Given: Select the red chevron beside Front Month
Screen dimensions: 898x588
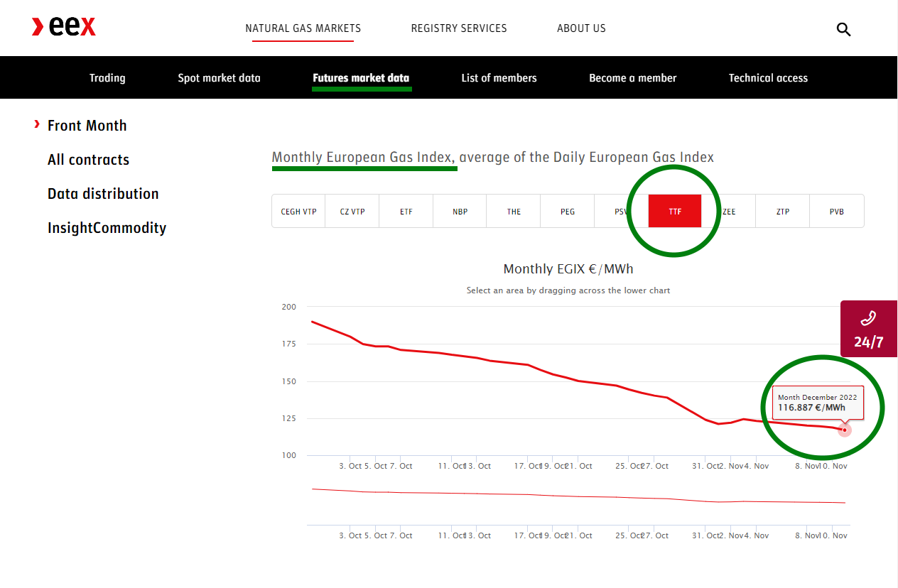Looking at the screenshot, I should [36, 124].
